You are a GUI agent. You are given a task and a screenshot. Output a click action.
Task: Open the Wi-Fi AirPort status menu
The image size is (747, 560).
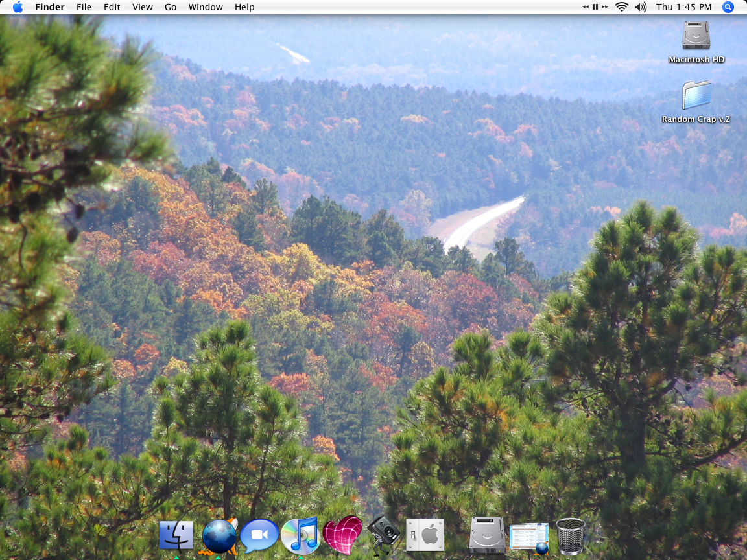click(622, 7)
